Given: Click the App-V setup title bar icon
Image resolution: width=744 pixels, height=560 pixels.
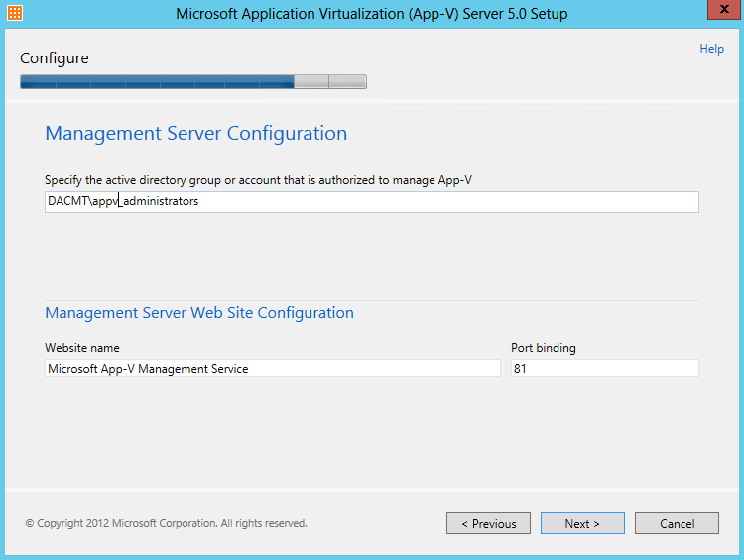Looking at the screenshot, I should point(15,13).
